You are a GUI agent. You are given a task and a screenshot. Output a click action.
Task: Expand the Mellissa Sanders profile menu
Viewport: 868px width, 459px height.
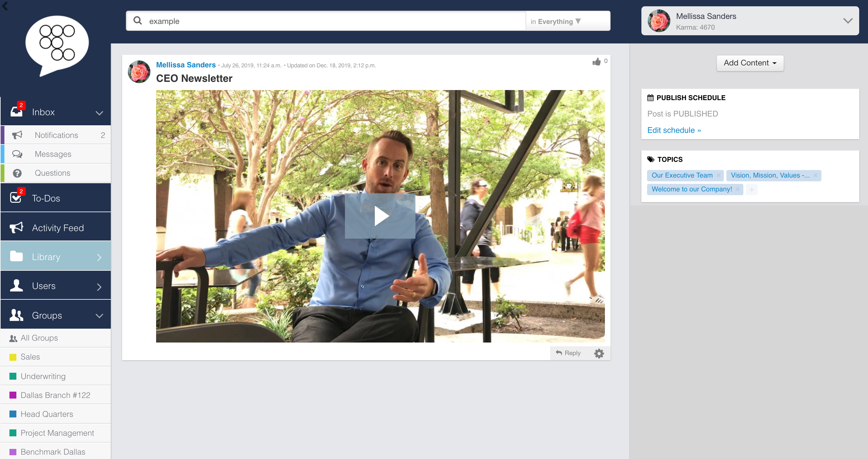[848, 21]
